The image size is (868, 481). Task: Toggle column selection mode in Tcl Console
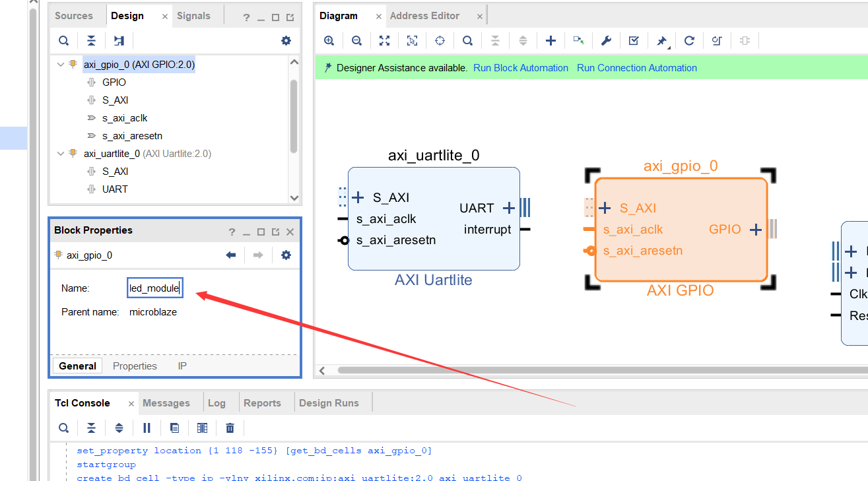202,428
